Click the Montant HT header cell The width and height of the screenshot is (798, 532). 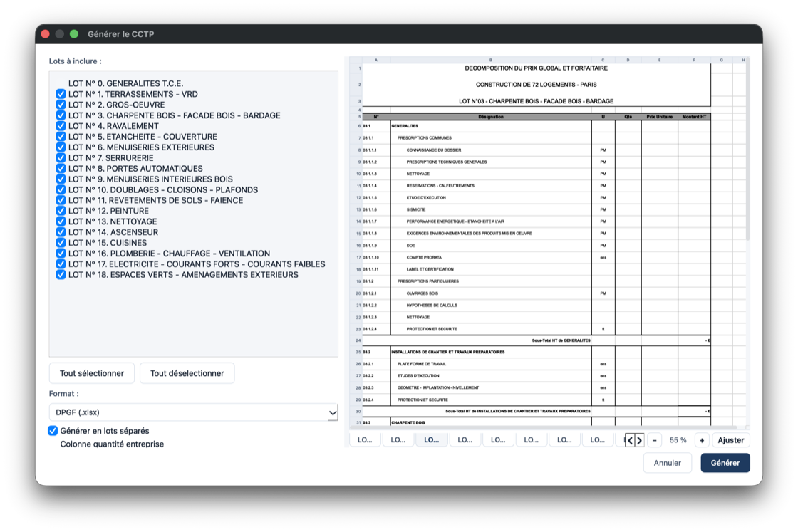coord(694,117)
